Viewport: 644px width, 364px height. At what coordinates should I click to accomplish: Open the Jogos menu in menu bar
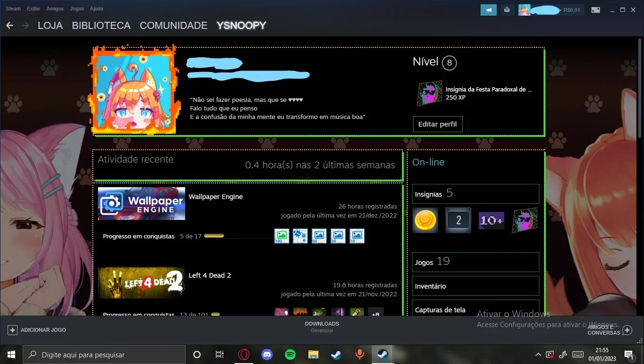click(77, 9)
